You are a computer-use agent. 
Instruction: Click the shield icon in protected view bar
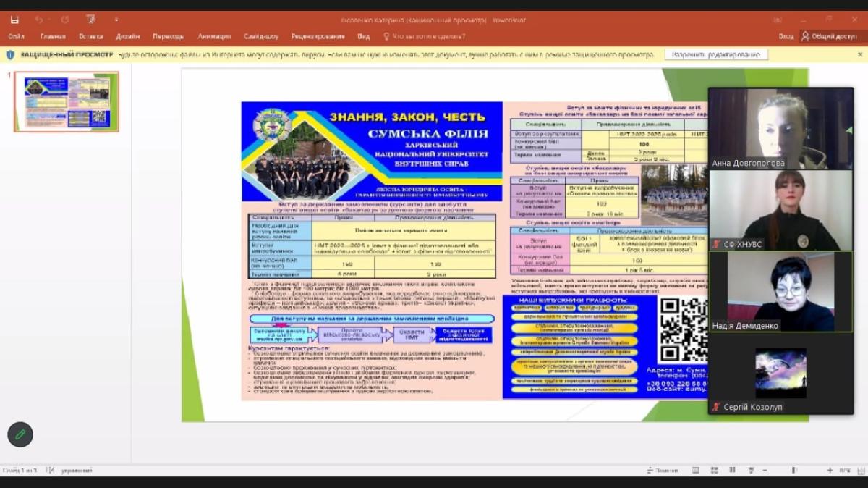click(10, 54)
